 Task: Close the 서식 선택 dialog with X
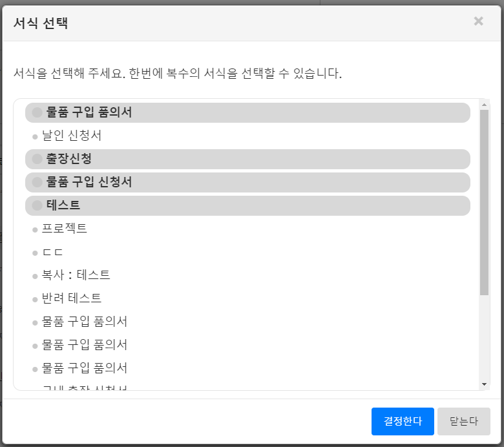click(478, 21)
